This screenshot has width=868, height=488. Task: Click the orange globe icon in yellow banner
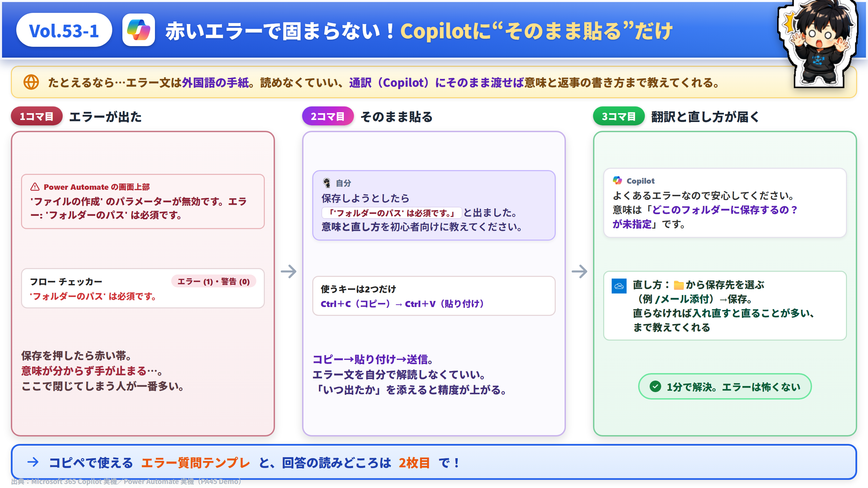(x=31, y=82)
